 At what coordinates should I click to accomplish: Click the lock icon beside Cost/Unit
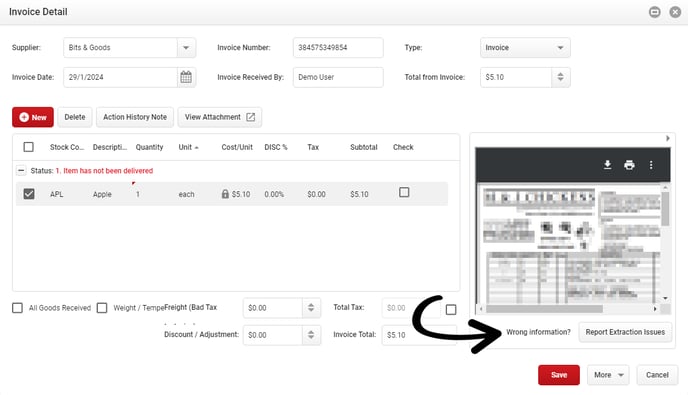(225, 194)
